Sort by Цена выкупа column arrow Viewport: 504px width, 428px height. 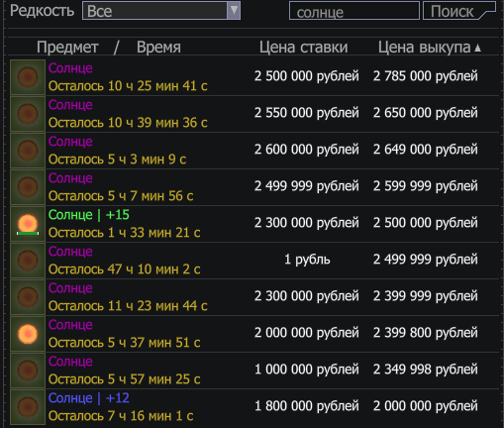tap(477, 49)
